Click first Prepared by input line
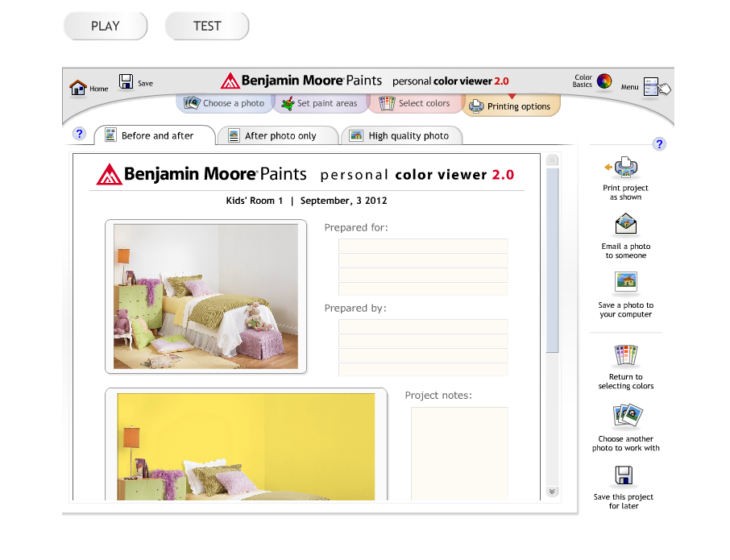This screenshot has width=730, height=560. [x=423, y=326]
